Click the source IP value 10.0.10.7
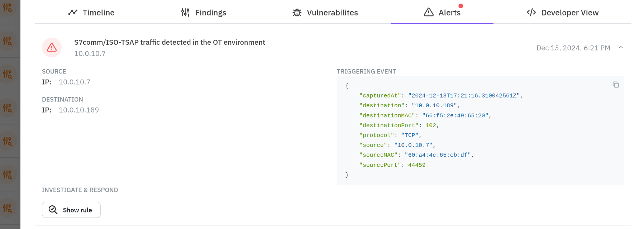This screenshot has width=644, height=229. point(75,82)
